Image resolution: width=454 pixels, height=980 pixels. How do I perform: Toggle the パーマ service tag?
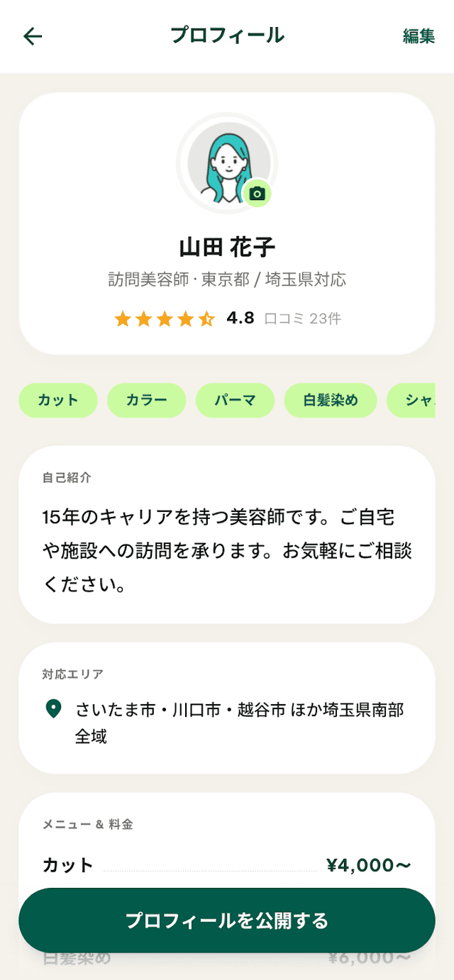pos(235,400)
